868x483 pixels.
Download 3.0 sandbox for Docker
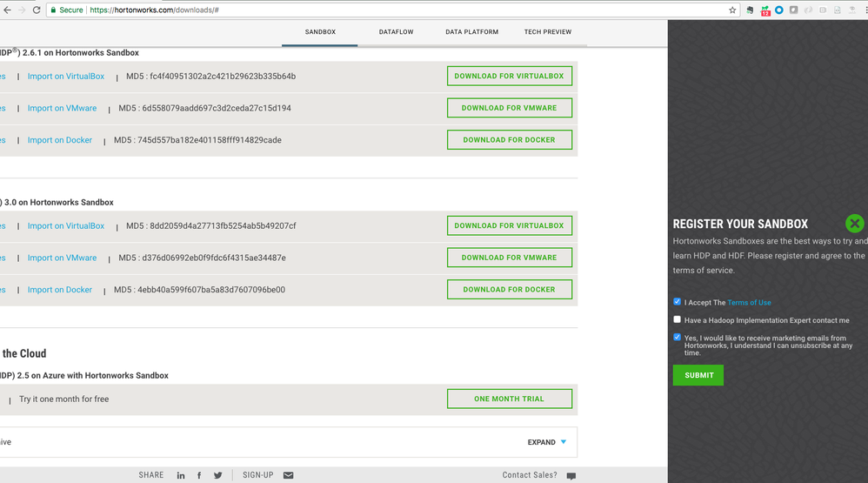[x=510, y=290]
